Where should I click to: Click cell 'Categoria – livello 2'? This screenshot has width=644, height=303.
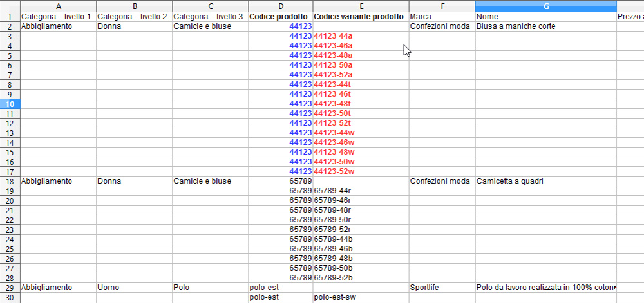click(x=135, y=17)
